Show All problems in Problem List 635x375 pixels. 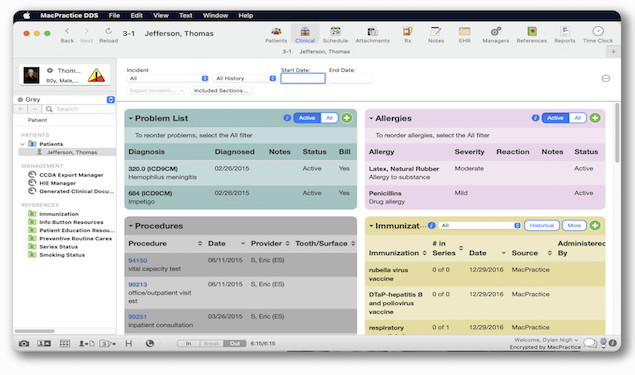[x=329, y=118]
